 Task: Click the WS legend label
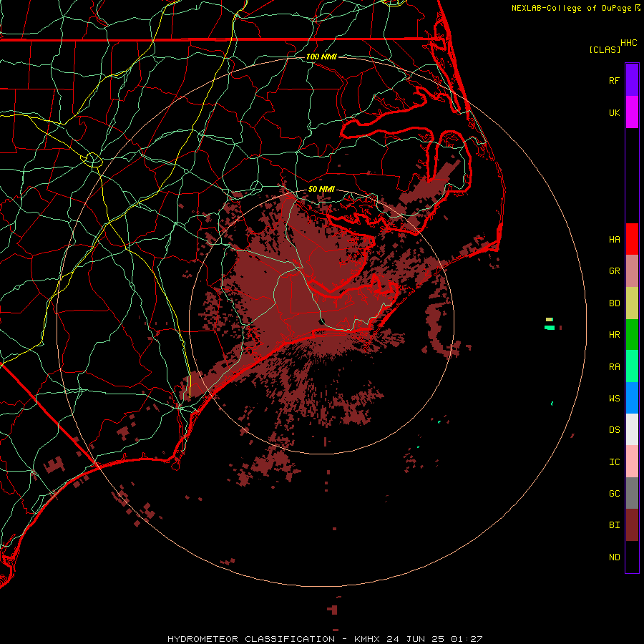click(x=614, y=398)
